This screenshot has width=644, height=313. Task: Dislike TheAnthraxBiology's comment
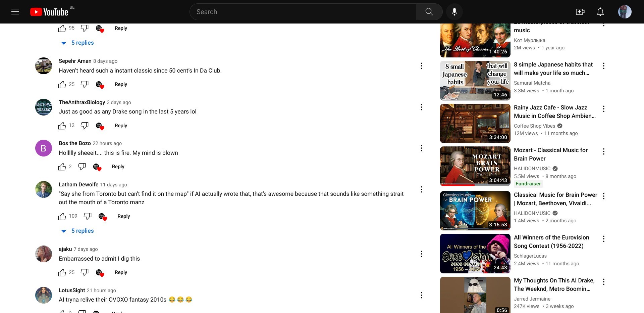click(85, 126)
